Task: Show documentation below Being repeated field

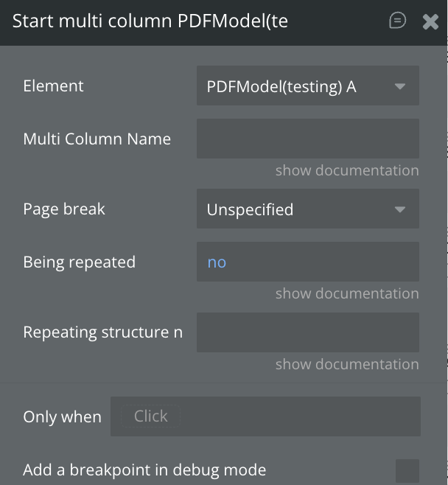Action: (x=347, y=293)
